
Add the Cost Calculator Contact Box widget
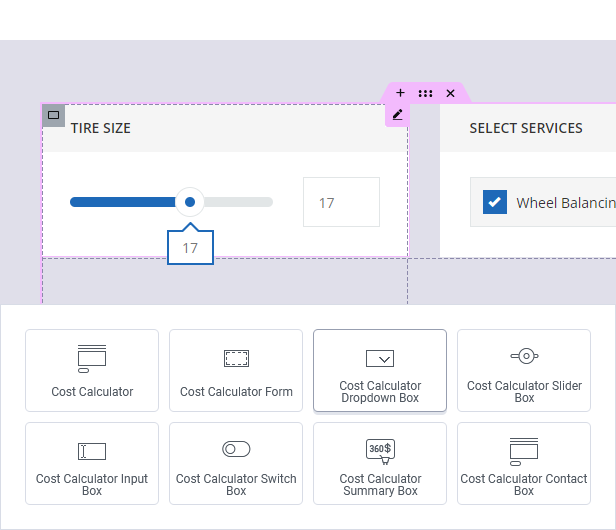pyautogui.click(x=524, y=463)
